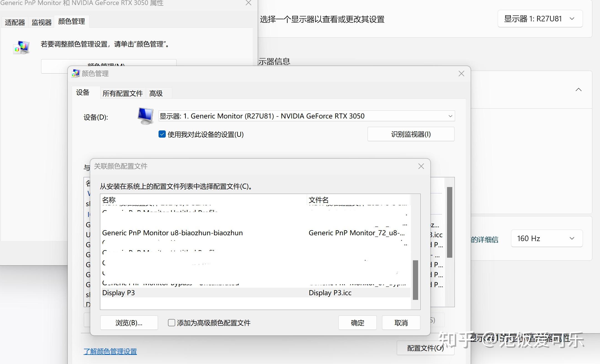600x364 pixels.
Task: Close the Color Management window
Action: point(461,74)
